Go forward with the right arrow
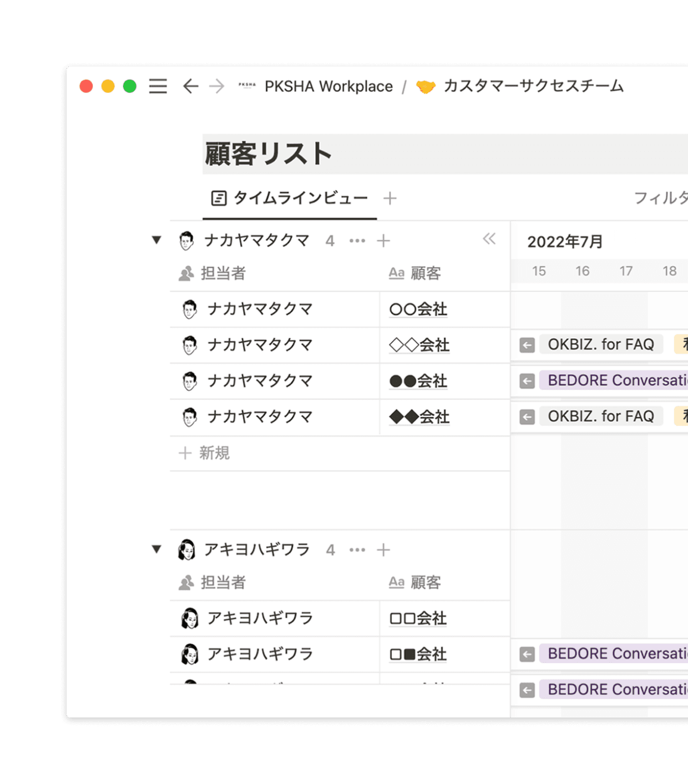688x784 pixels. pyautogui.click(x=217, y=86)
